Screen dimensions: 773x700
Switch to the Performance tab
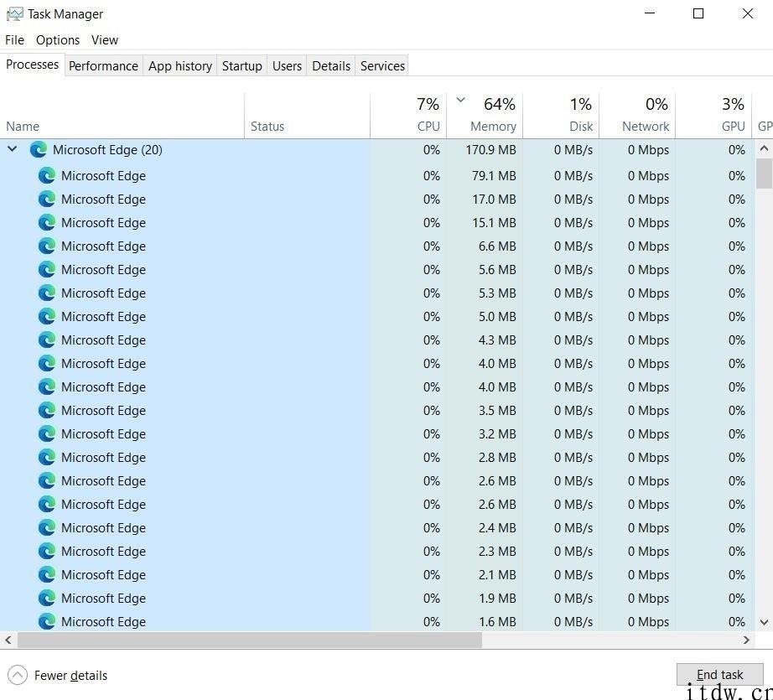click(x=103, y=66)
